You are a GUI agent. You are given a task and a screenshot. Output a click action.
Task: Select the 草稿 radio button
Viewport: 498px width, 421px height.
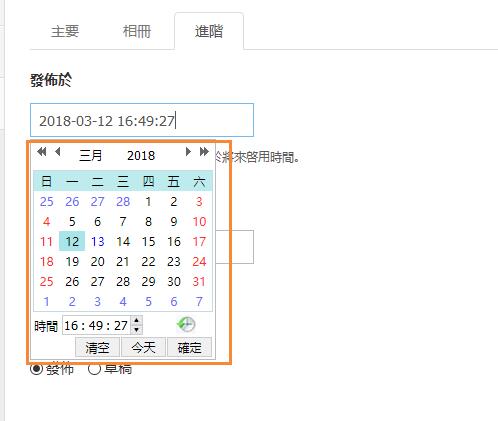94,369
